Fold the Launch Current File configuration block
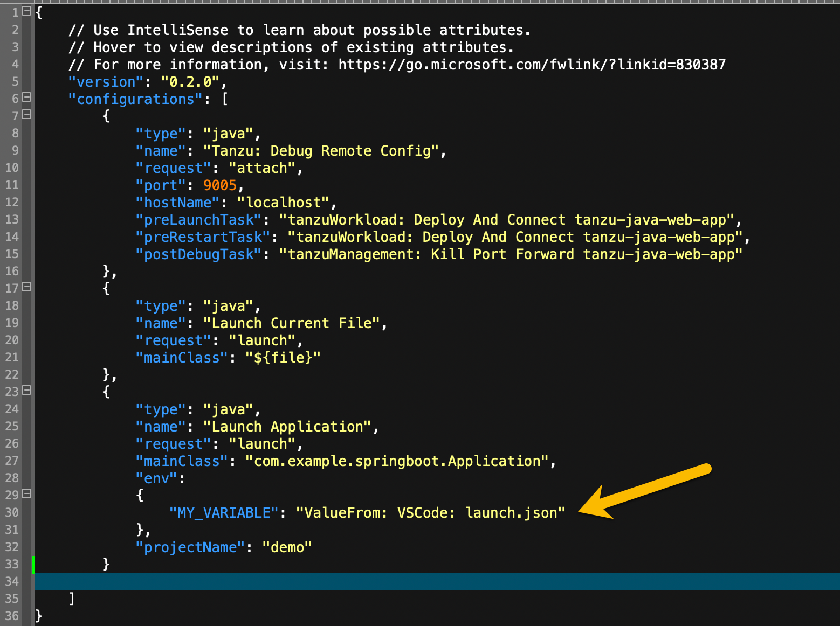This screenshot has width=840, height=626. [x=26, y=287]
